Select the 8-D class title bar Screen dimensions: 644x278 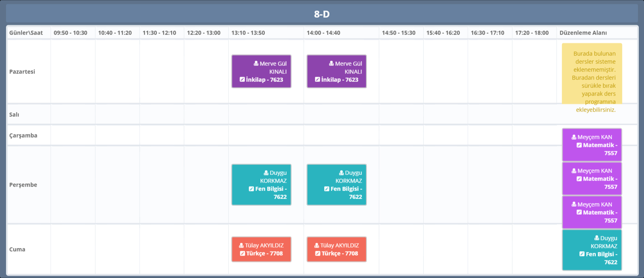pyautogui.click(x=322, y=14)
